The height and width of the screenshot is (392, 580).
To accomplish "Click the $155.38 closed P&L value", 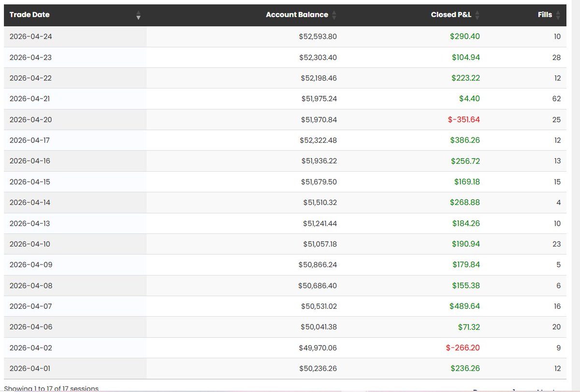I will [x=466, y=286].
